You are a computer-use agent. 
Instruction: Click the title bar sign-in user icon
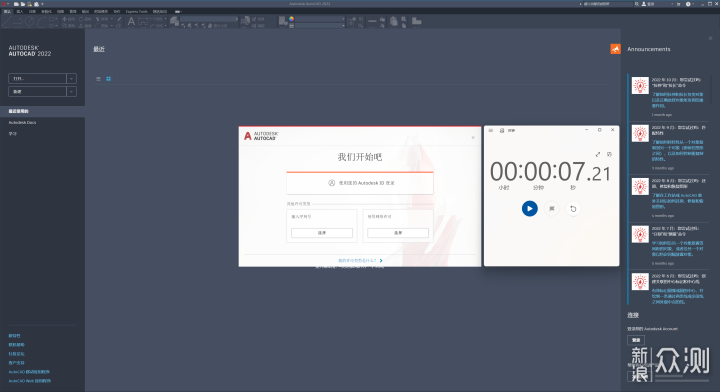644,4
